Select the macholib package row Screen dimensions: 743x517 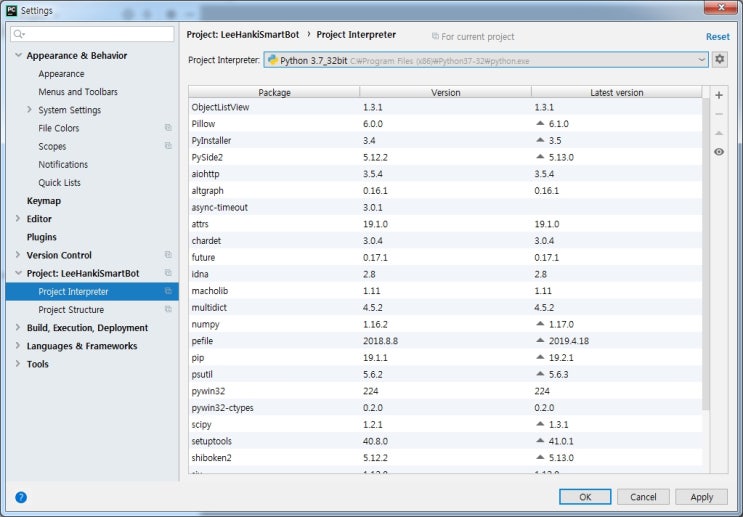445,290
